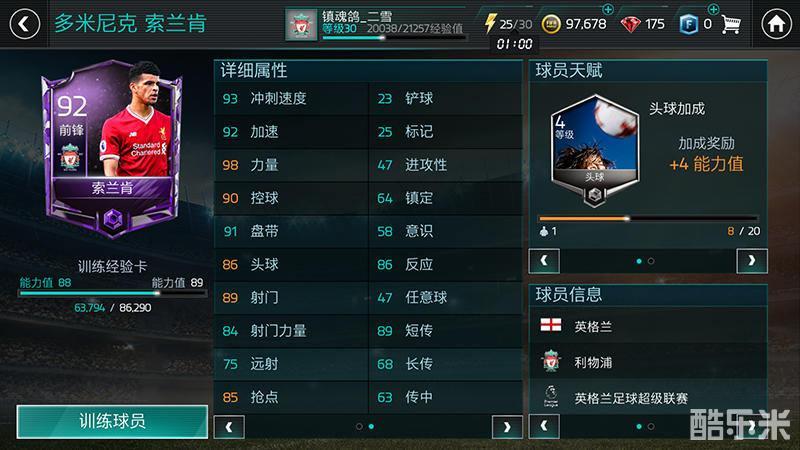Select the 利物浦 club row

[648, 362]
